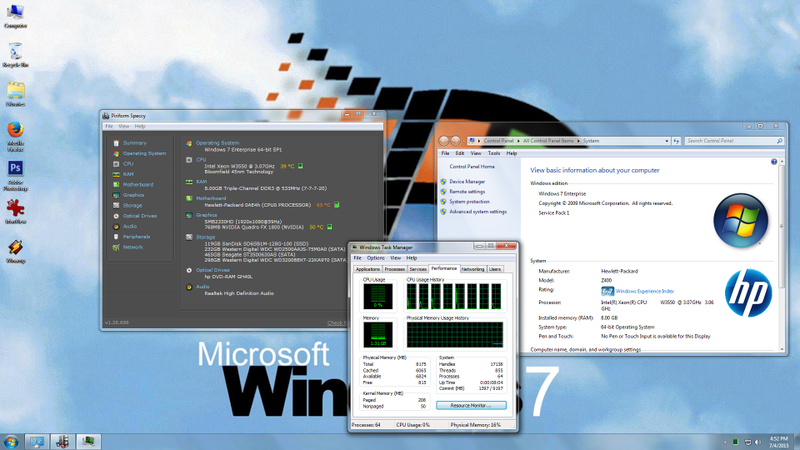
Task: Open the Help menu in Task Manager
Action: pos(412,258)
